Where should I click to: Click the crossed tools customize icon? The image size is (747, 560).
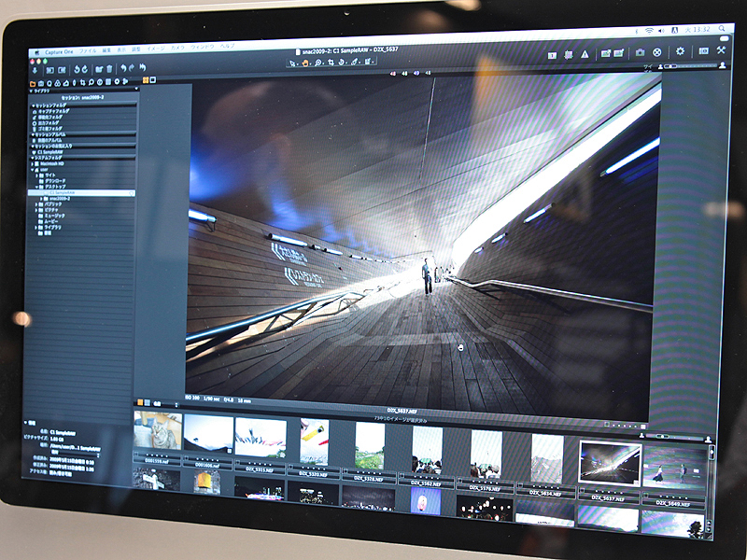point(721,50)
